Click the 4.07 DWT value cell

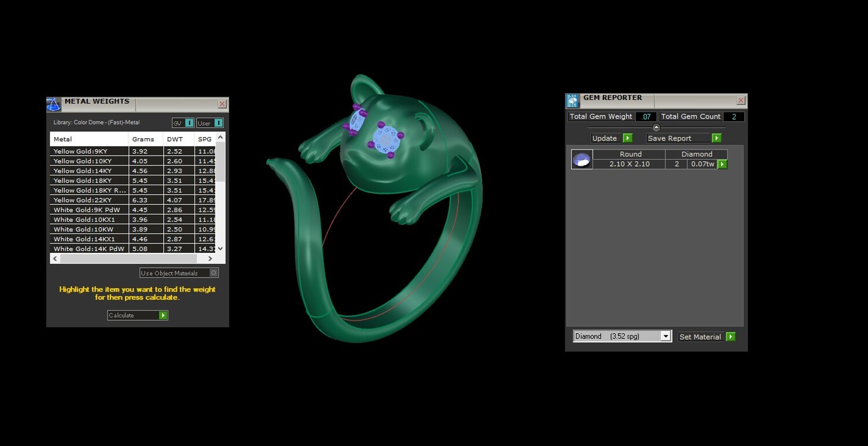click(x=179, y=200)
